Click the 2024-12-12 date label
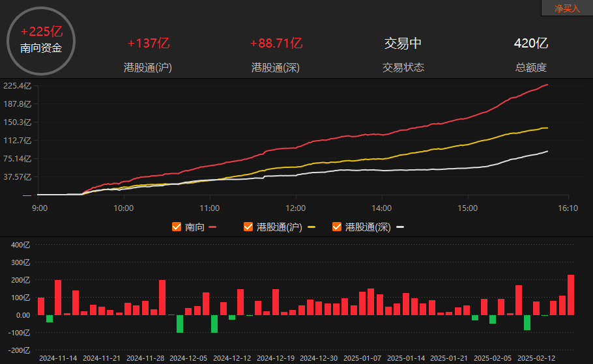 [232, 358]
